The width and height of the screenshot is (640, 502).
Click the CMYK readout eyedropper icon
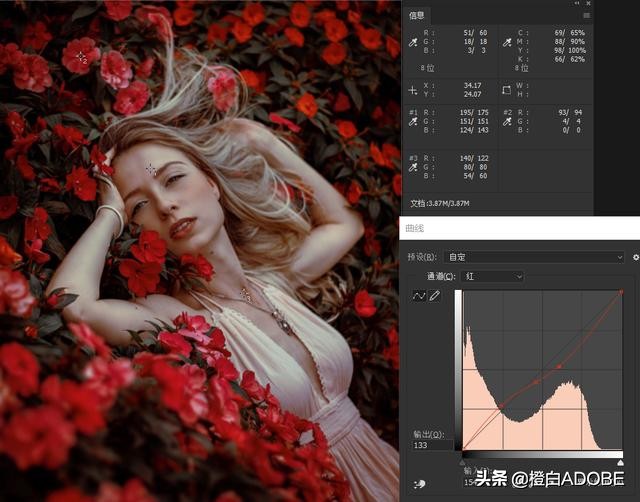point(507,42)
